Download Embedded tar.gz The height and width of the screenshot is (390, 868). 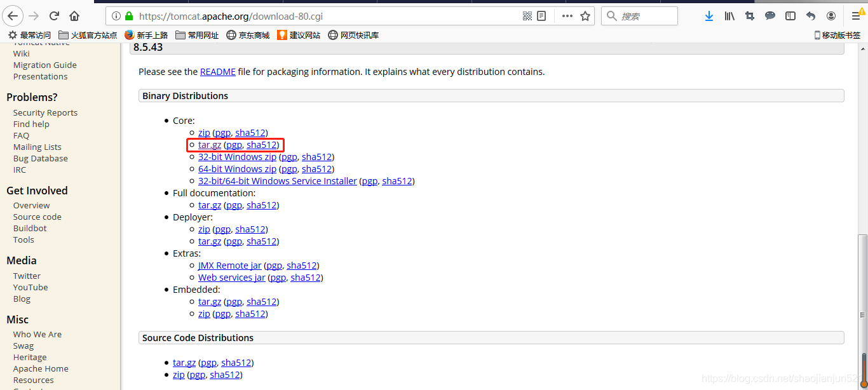pos(210,302)
